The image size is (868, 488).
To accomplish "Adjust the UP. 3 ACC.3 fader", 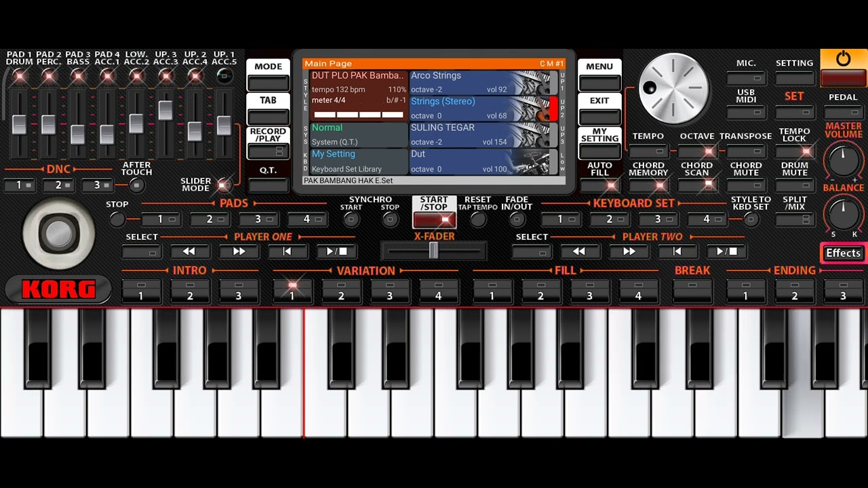I will pyautogui.click(x=165, y=110).
